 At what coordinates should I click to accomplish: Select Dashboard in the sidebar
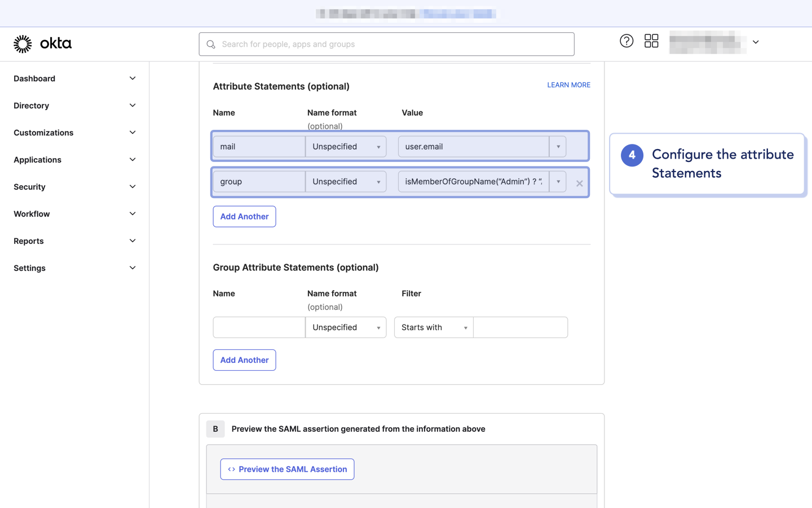click(34, 78)
